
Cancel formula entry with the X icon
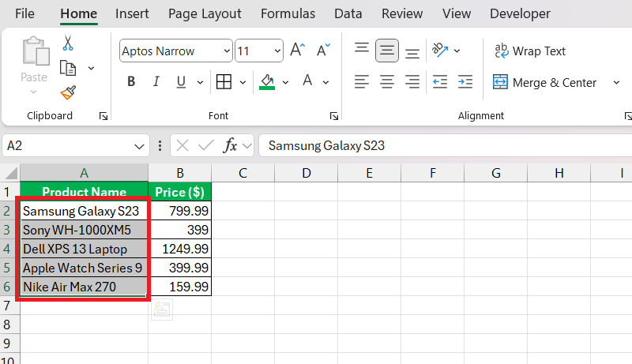tap(182, 145)
